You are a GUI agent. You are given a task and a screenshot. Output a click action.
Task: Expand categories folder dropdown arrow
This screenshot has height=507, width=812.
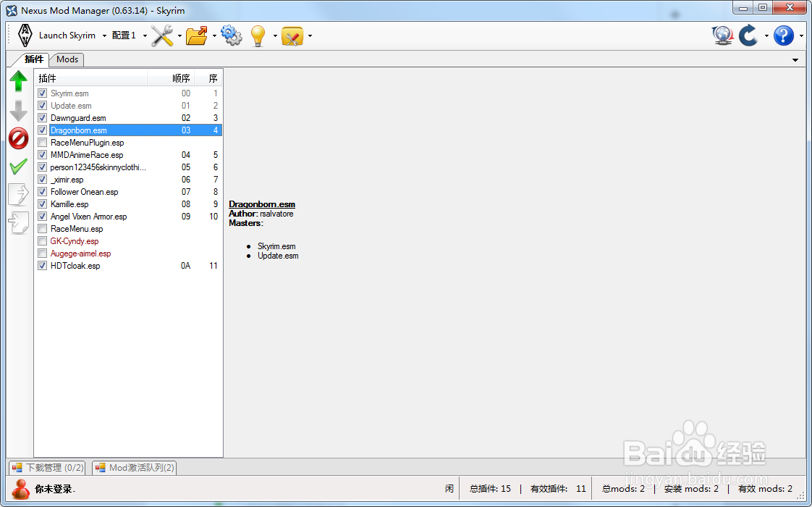tap(310, 35)
